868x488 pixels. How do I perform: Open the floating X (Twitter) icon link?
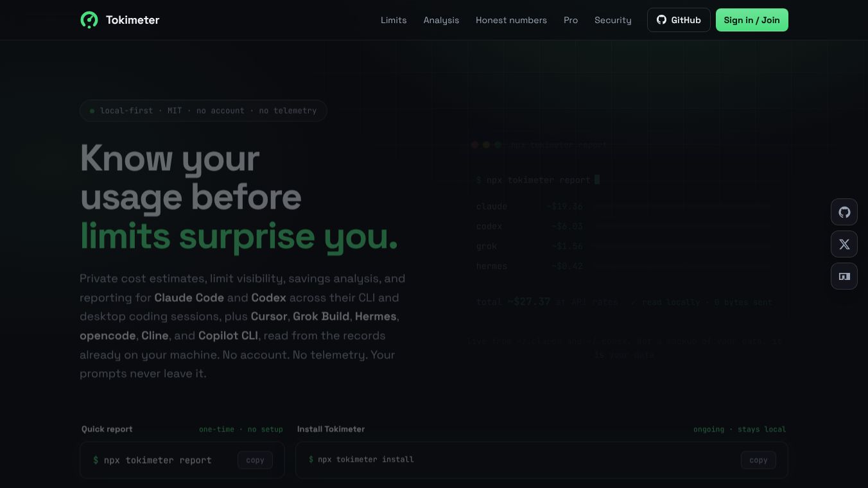coord(844,244)
